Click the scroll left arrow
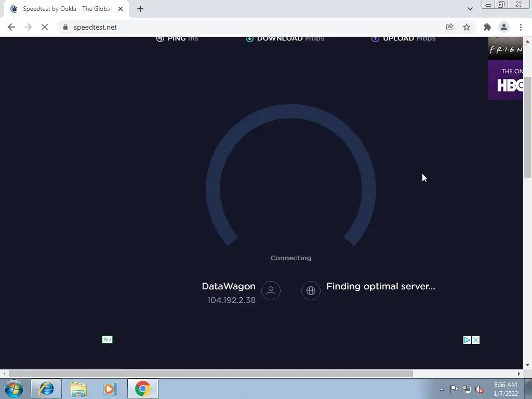 tap(4, 374)
